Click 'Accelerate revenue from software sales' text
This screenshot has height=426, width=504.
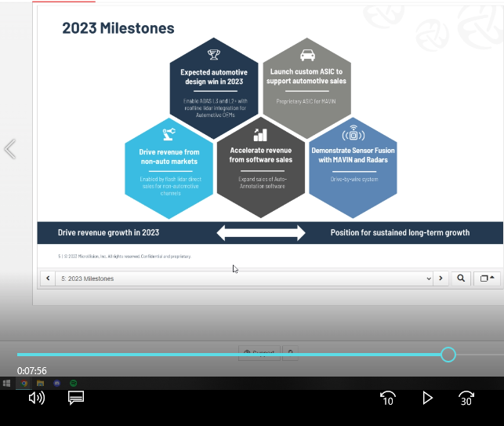tap(261, 155)
